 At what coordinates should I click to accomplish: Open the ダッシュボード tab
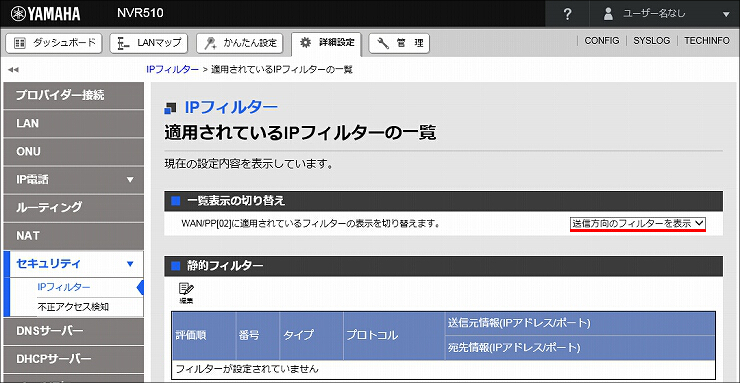click(x=53, y=43)
